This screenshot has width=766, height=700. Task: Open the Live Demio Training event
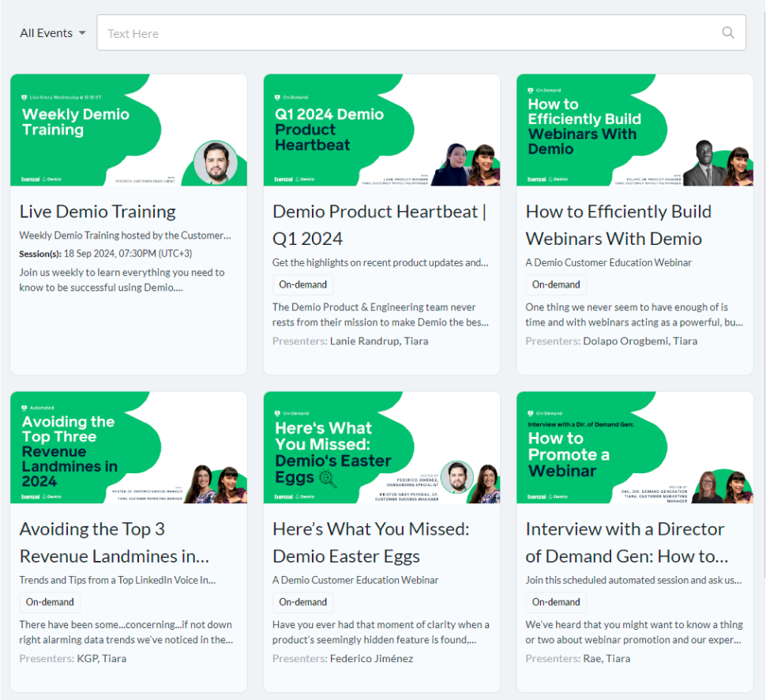(x=97, y=212)
